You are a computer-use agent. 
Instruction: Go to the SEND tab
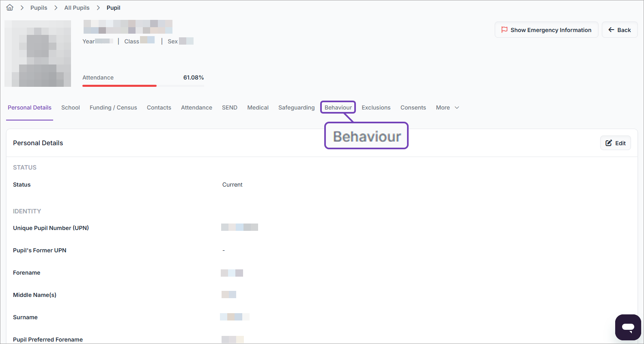point(229,107)
